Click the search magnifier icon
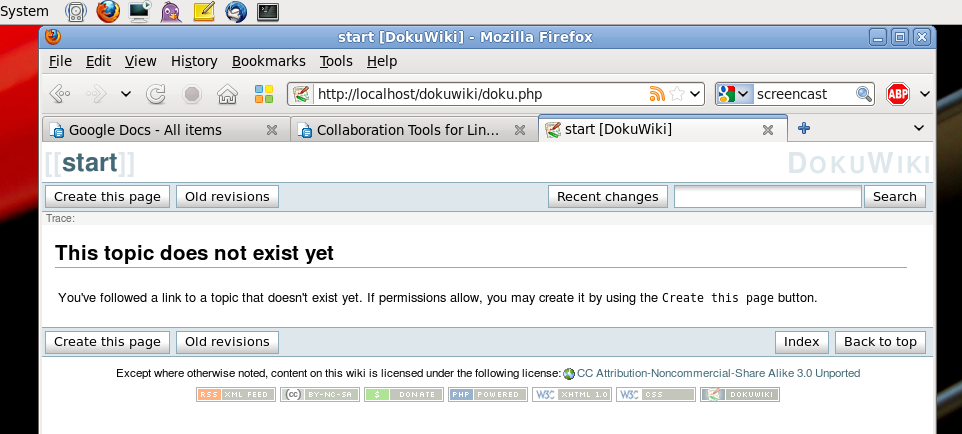Viewport: 962px width, 434px height. coord(863,94)
